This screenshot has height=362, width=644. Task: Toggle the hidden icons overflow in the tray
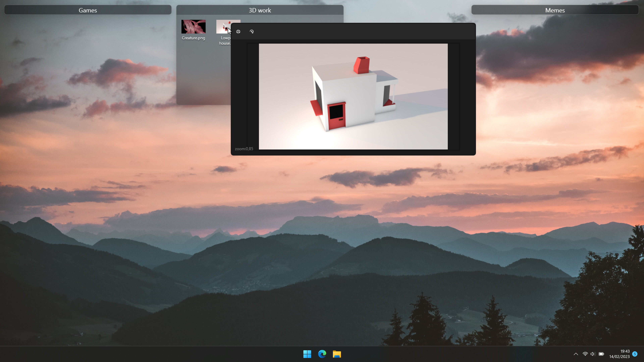coord(576,354)
